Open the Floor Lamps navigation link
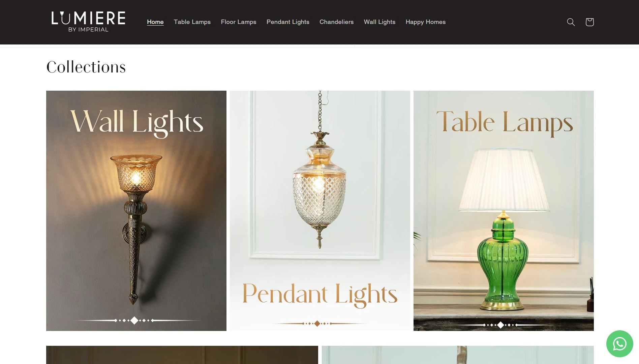The height and width of the screenshot is (364, 639). tap(239, 22)
